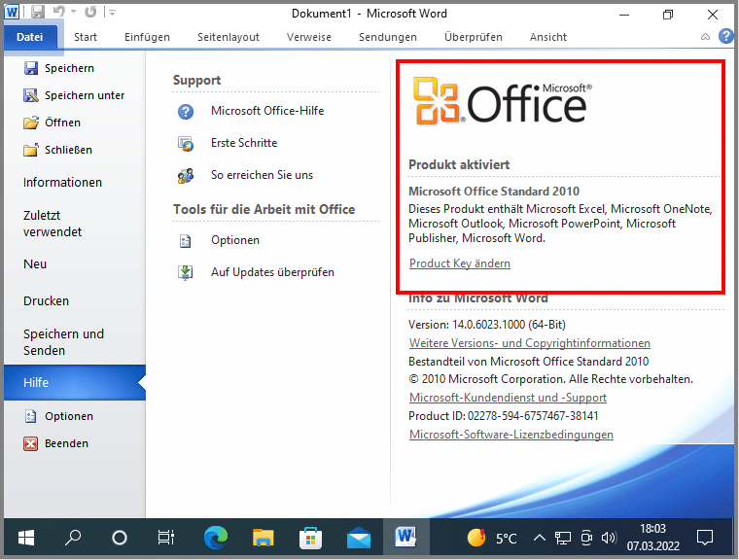Show hidden system tray icons
The image size is (739, 560).
[539, 537]
